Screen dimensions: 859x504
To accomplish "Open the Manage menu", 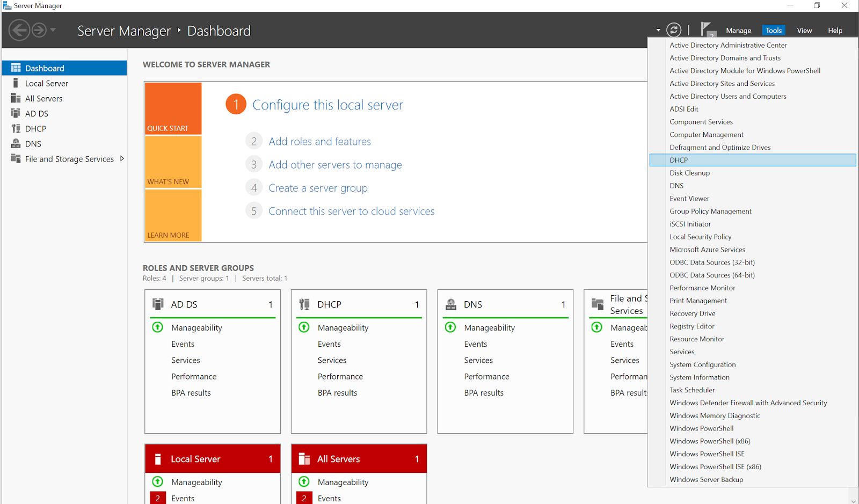I will (738, 31).
